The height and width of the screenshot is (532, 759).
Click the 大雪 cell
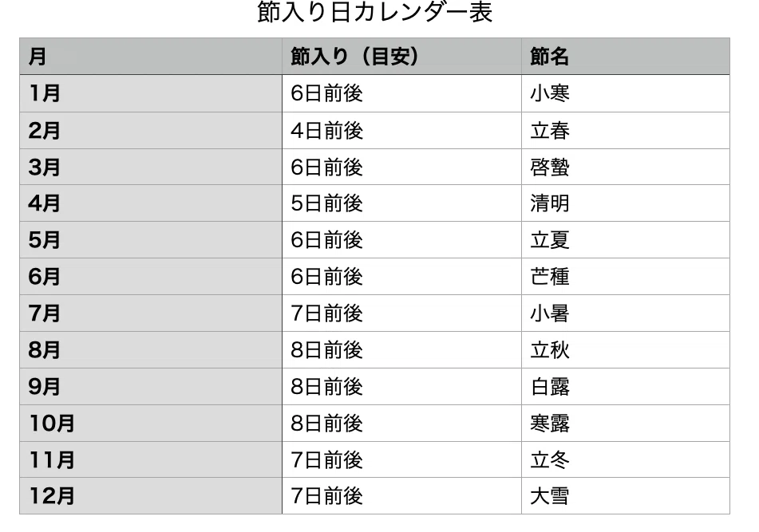pyautogui.click(x=626, y=496)
